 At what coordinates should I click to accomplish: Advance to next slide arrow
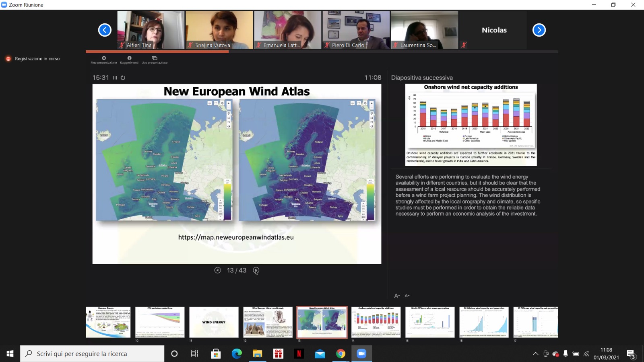(256, 270)
